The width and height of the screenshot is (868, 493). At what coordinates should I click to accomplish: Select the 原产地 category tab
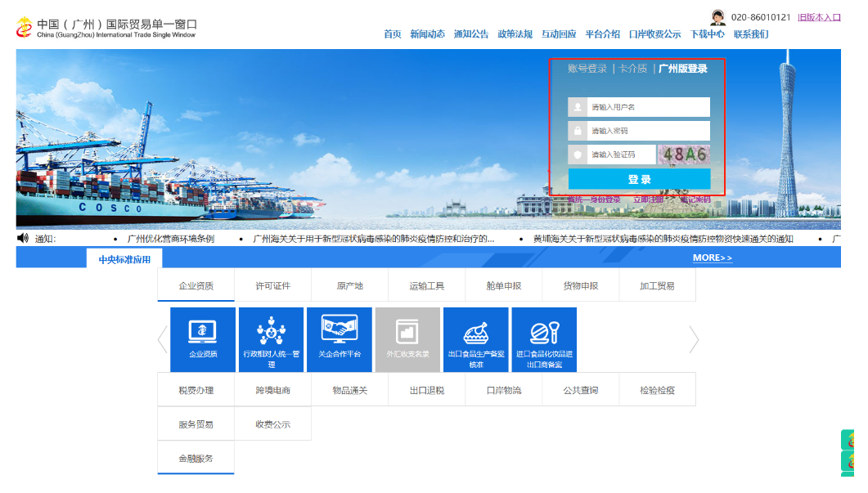(x=350, y=285)
